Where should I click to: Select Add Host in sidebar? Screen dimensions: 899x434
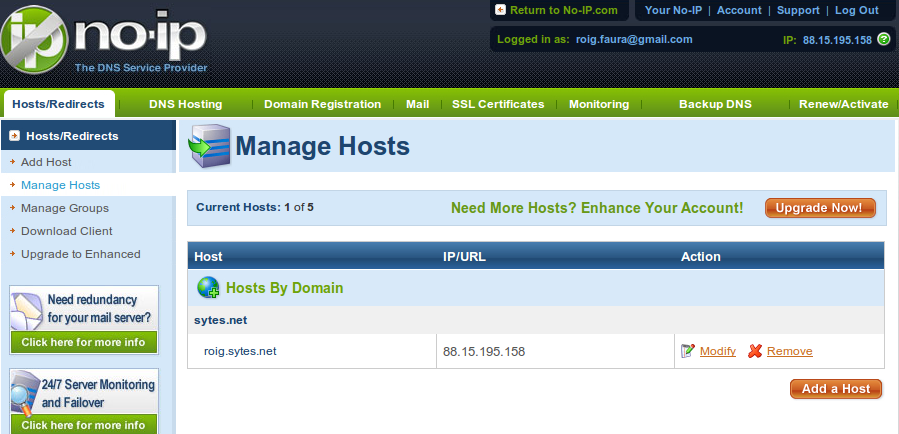(x=46, y=162)
